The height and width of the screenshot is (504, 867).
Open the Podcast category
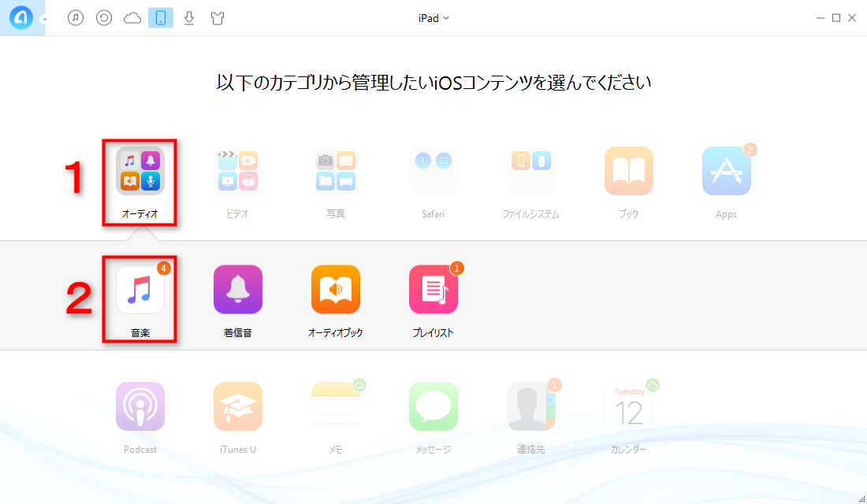pos(140,406)
